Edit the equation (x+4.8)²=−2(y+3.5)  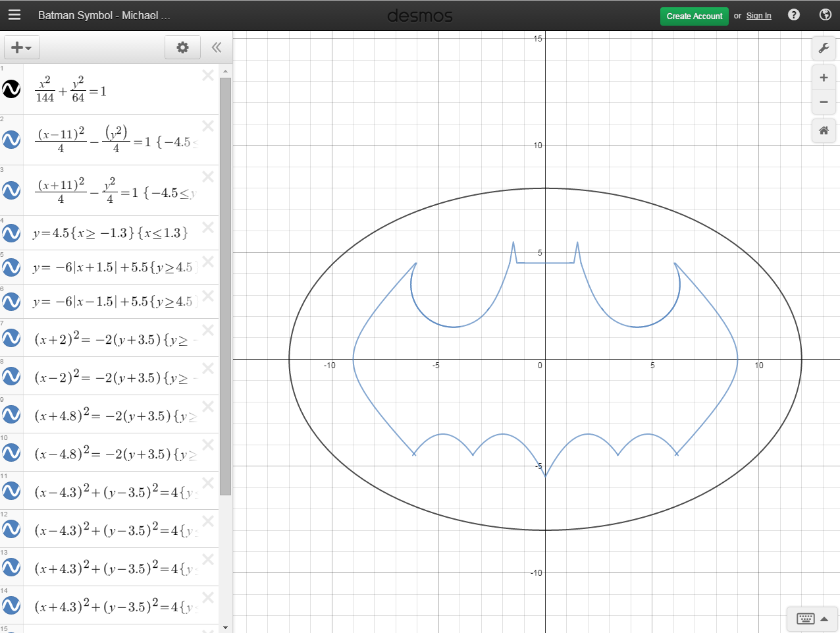(x=115, y=415)
